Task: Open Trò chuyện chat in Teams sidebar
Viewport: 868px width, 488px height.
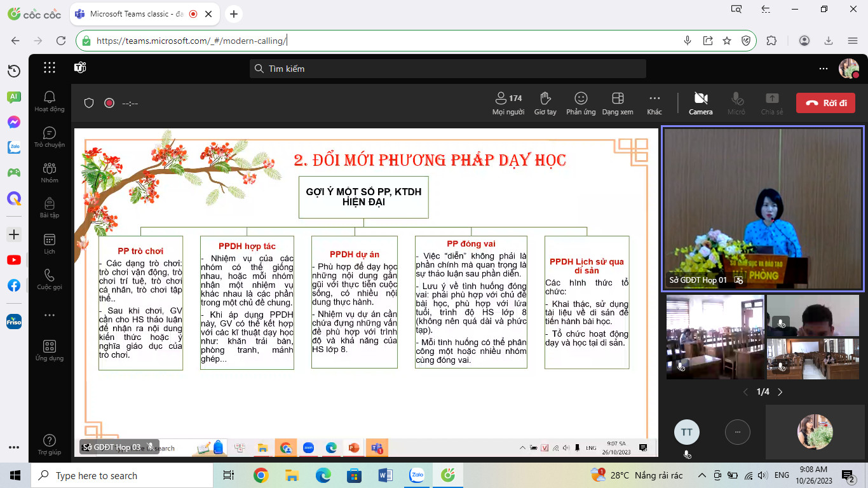Action: 50,137
